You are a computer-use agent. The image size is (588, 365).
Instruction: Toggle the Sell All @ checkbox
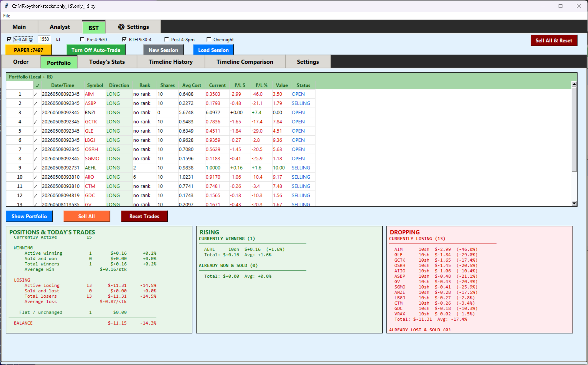(x=9, y=39)
